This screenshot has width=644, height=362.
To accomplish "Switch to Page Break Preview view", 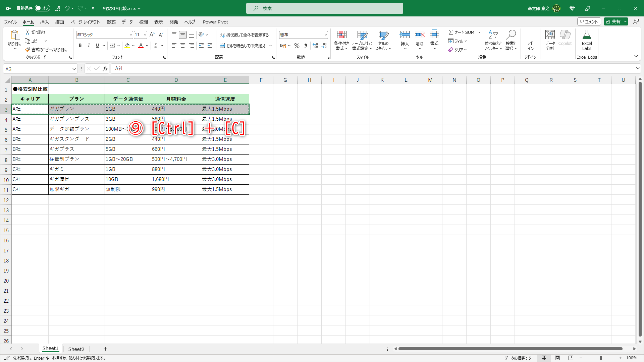I will coord(571,358).
